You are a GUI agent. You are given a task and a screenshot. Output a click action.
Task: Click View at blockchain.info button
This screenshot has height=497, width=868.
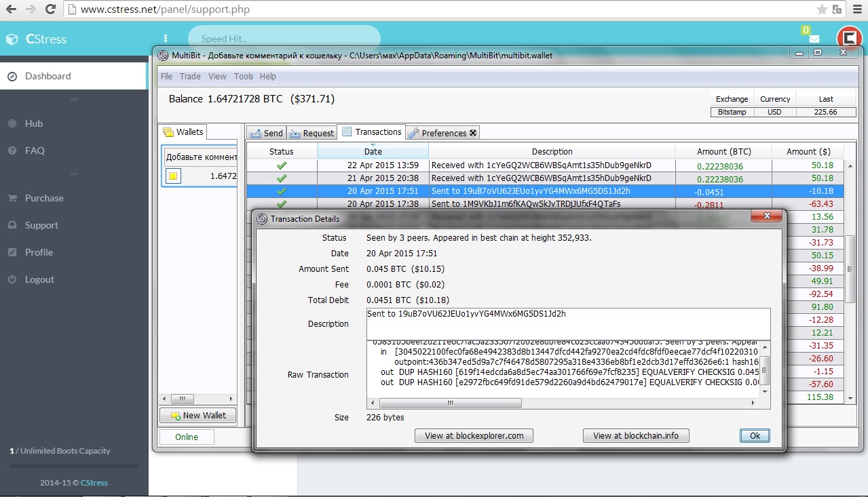point(636,435)
